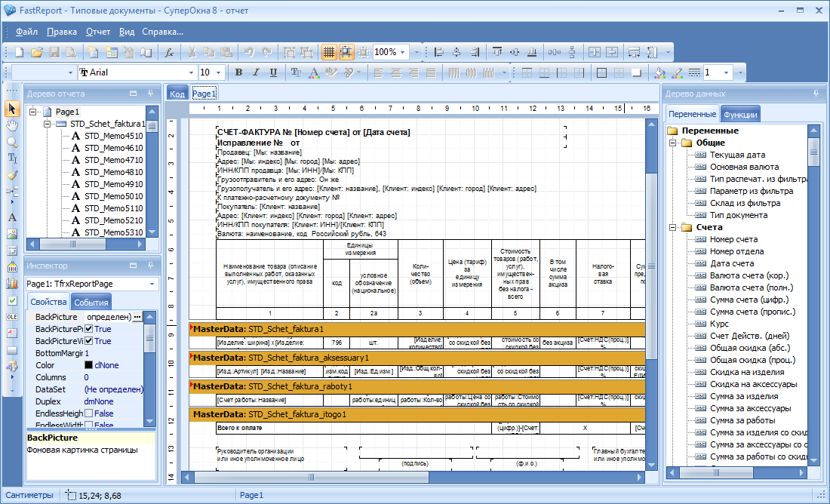Open font settings TT icon

(x=296, y=72)
